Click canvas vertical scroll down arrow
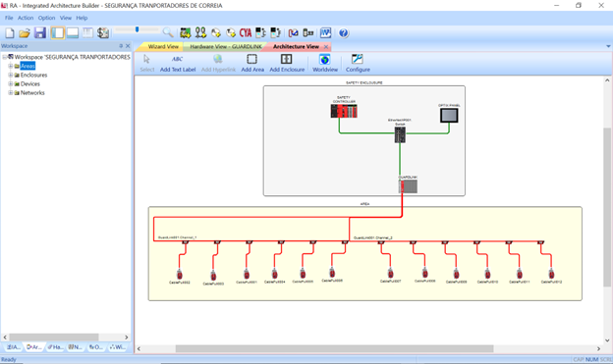Image resolution: width=613 pixels, height=364 pixels. click(x=607, y=340)
